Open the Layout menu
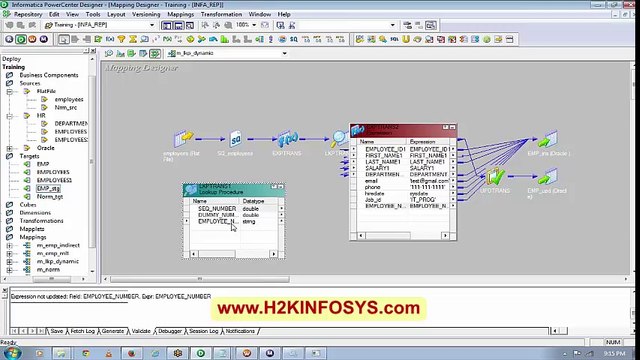Viewport: 640px width, 360px height. [116, 14]
